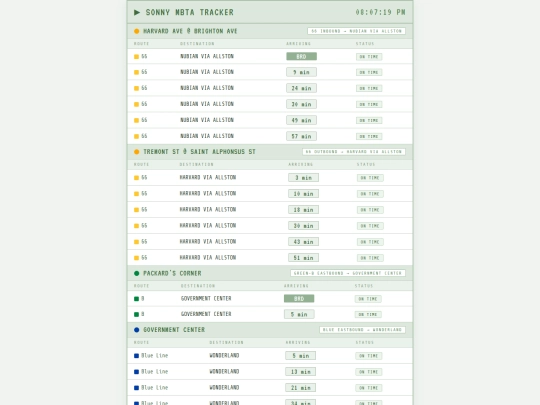This screenshot has width=540, height=405.
Task: Click the yellow route square in the 57 min row
Action: (136, 136)
